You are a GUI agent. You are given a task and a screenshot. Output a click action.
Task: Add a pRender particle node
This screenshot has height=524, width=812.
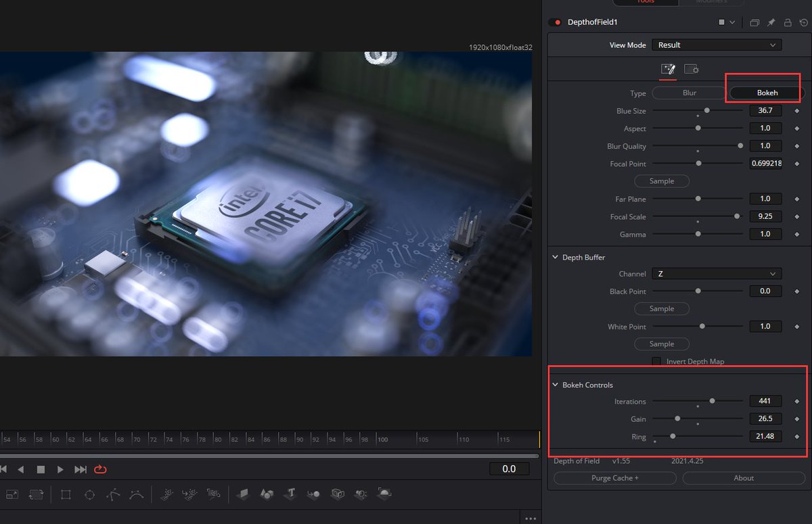tap(213, 494)
